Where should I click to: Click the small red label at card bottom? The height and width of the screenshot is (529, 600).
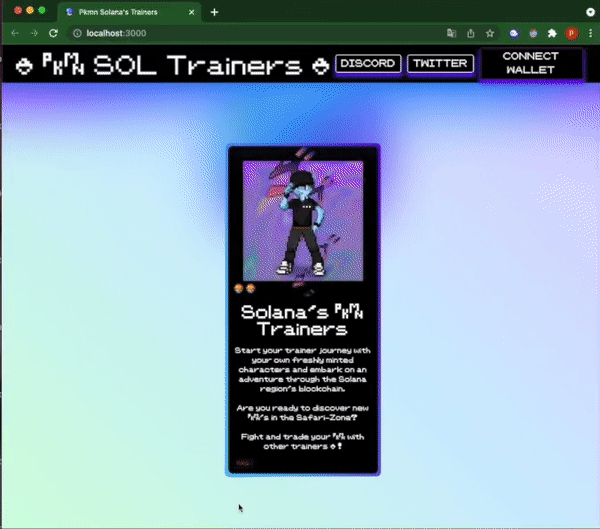coord(244,463)
